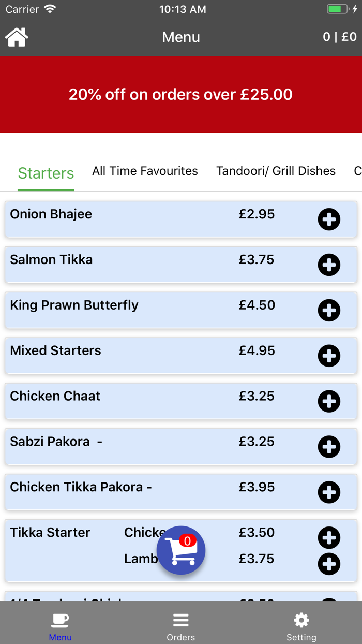Switch to the All Time Favourites tab

click(145, 171)
